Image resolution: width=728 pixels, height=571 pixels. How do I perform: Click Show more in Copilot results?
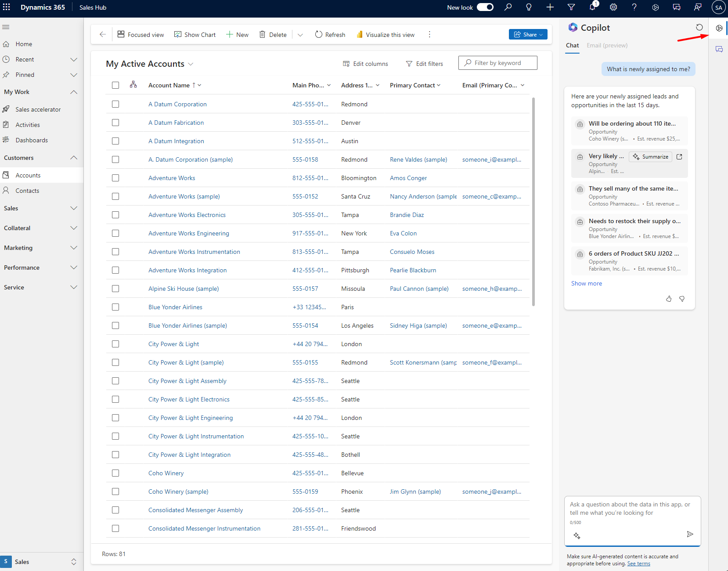pos(586,283)
